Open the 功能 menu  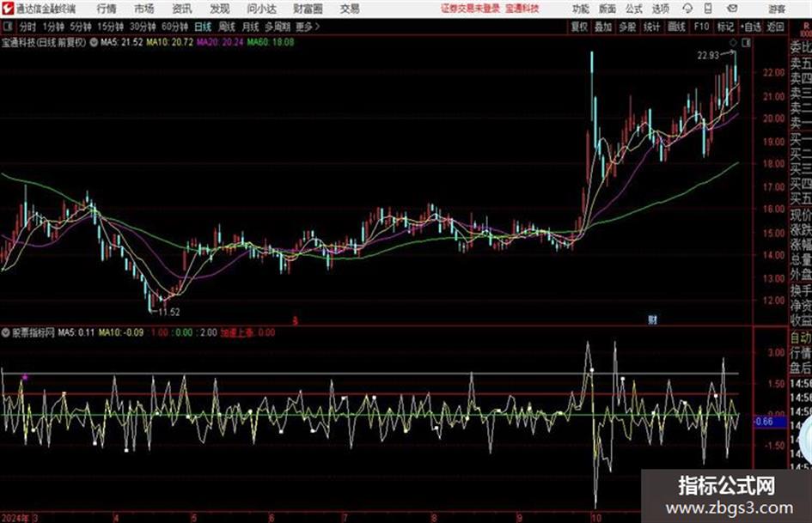(581, 9)
